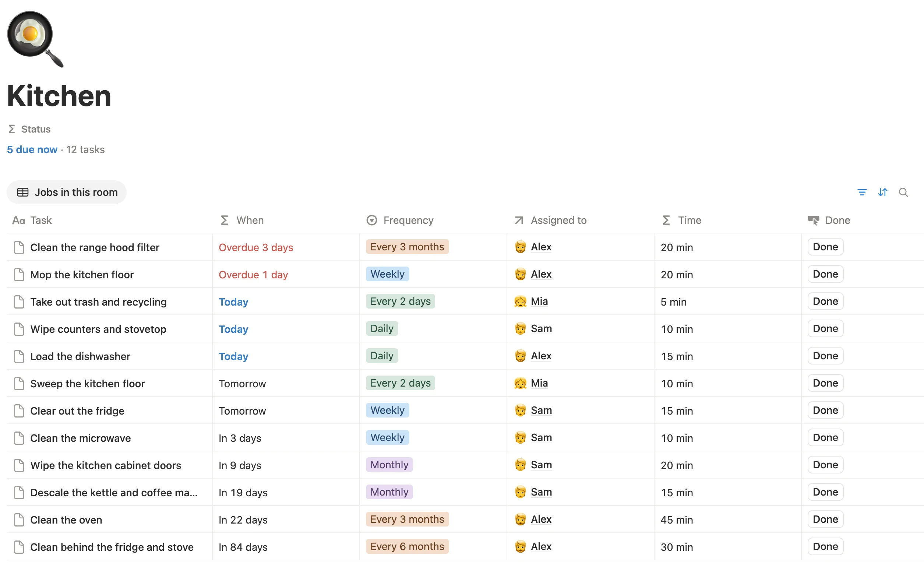This screenshot has width=924, height=567.
Task: Click Done button for Clean the oven
Action: 825,519
